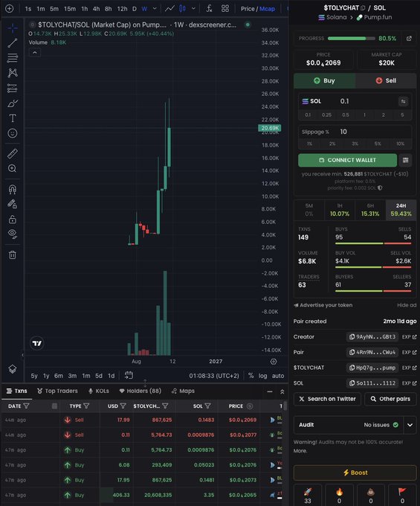Viewport: 420px width, 506px height.
Task: Select the ruler measure tool
Action: (x=12, y=153)
